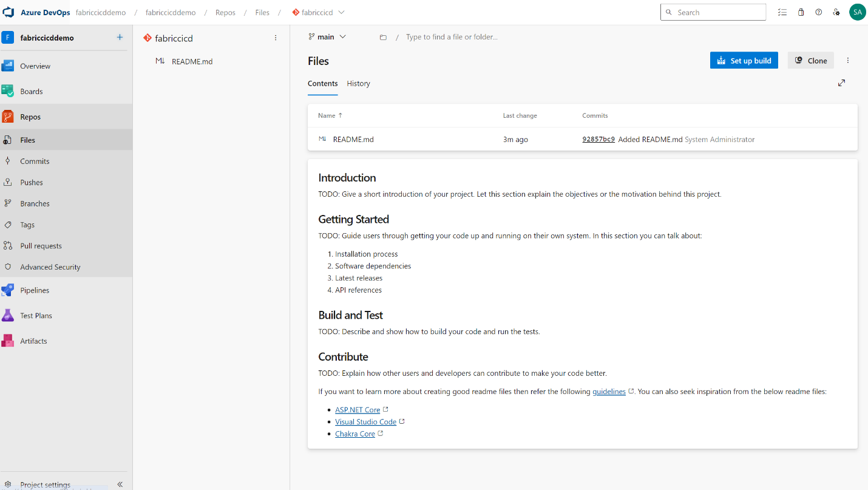
Task: Click the Azure DevOps logo icon
Action: coord(8,12)
